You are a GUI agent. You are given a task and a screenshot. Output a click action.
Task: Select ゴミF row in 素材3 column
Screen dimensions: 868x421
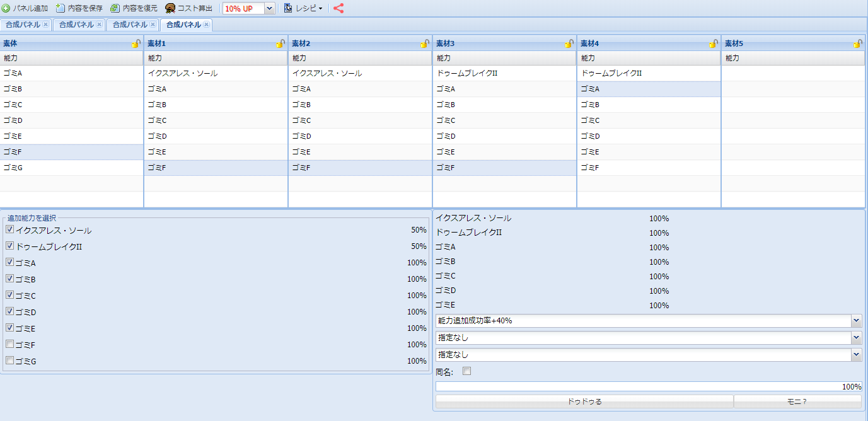pyautogui.click(x=505, y=168)
